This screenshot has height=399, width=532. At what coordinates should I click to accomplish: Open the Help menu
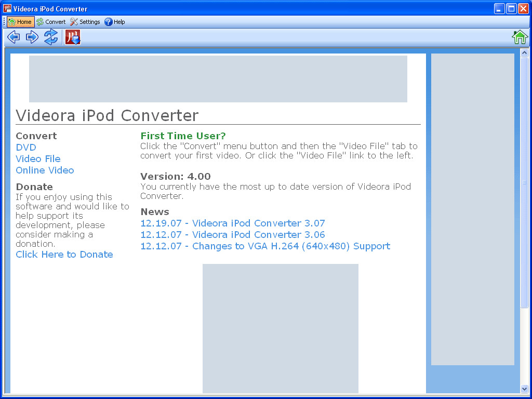[115, 22]
